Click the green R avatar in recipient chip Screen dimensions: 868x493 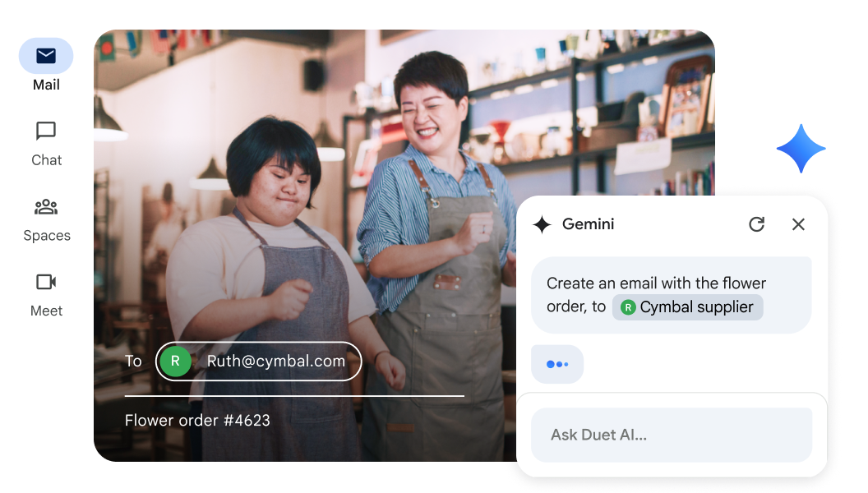[175, 362]
